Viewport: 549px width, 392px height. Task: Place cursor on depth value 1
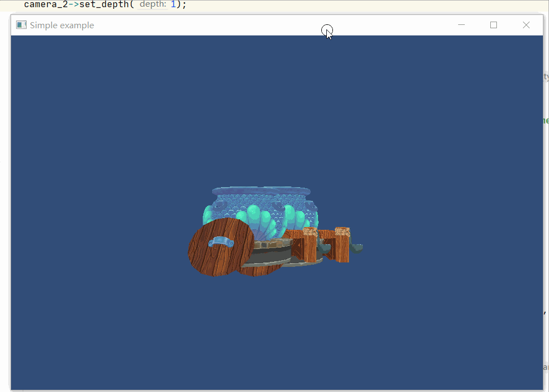tap(173, 4)
